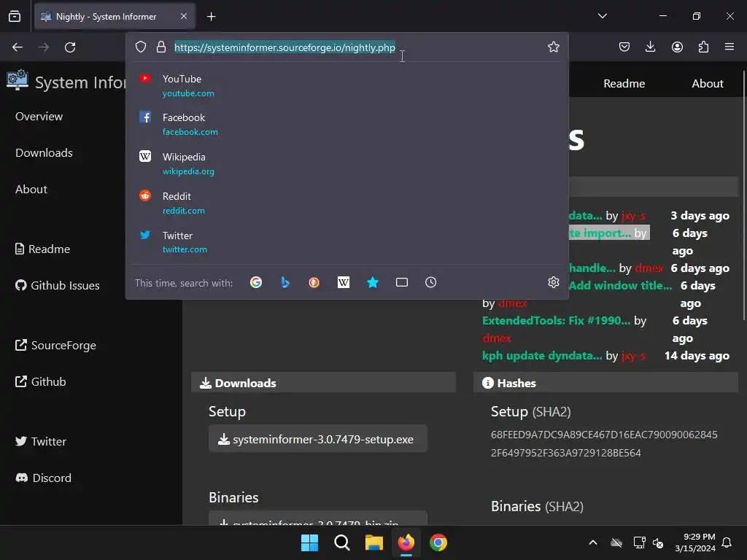Image resolution: width=747 pixels, height=560 pixels.
Task: Search this time with Google
Action: (256, 282)
